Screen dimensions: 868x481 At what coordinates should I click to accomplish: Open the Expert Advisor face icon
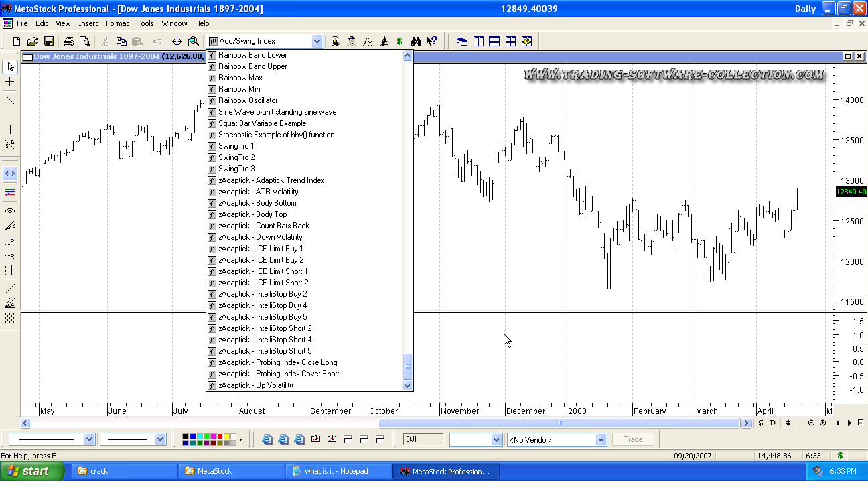pyautogui.click(x=352, y=42)
